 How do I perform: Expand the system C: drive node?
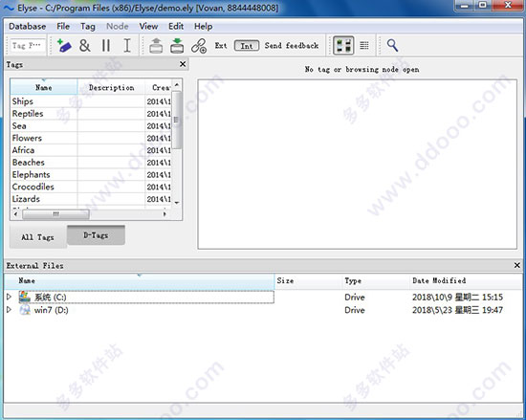[9, 297]
